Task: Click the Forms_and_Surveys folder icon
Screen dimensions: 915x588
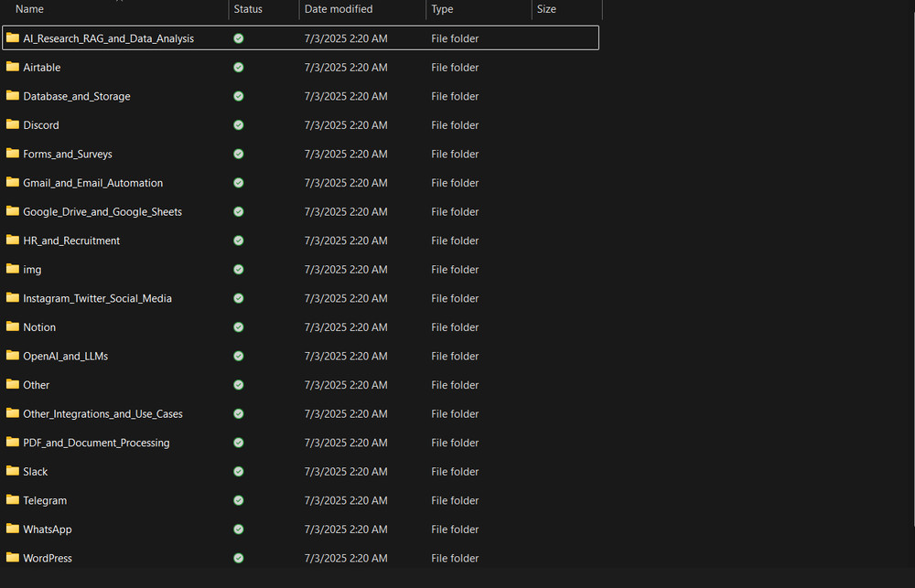Action: 12,154
